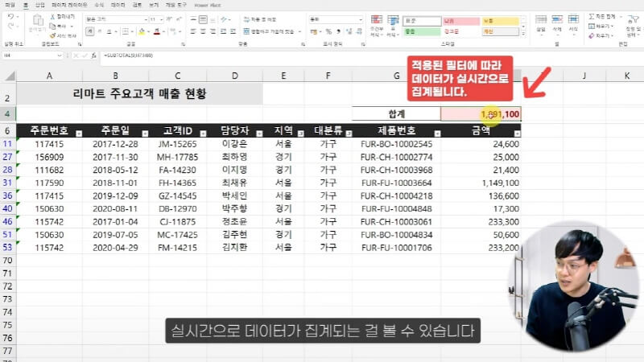Click the Paste clipboard icon
This screenshot has height=362, width=644.
click(x=37, y=21)
